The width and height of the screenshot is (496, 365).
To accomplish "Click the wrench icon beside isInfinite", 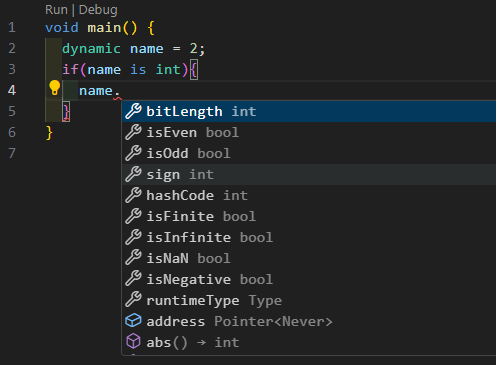I will [133, 237].
